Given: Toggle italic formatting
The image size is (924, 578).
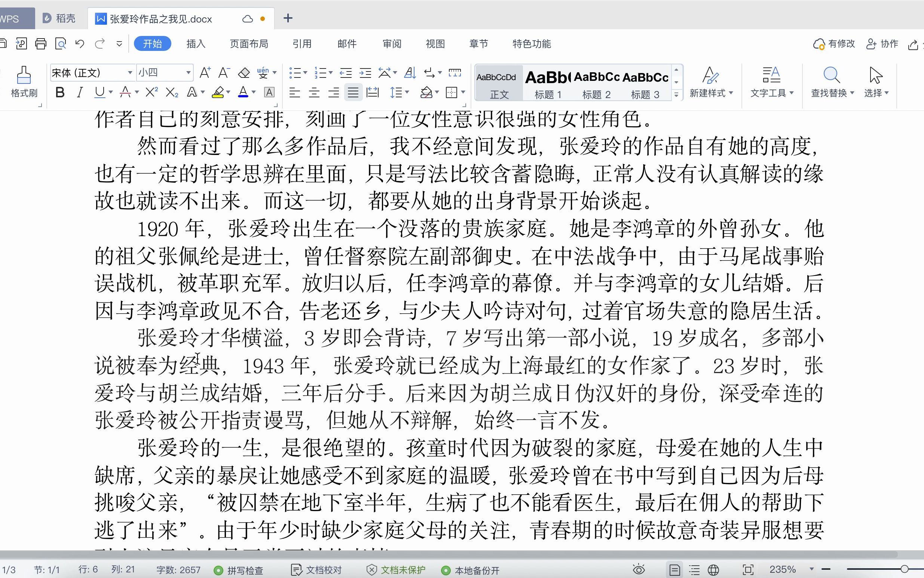Looking at the screenshot, I should tap(80, 92).
